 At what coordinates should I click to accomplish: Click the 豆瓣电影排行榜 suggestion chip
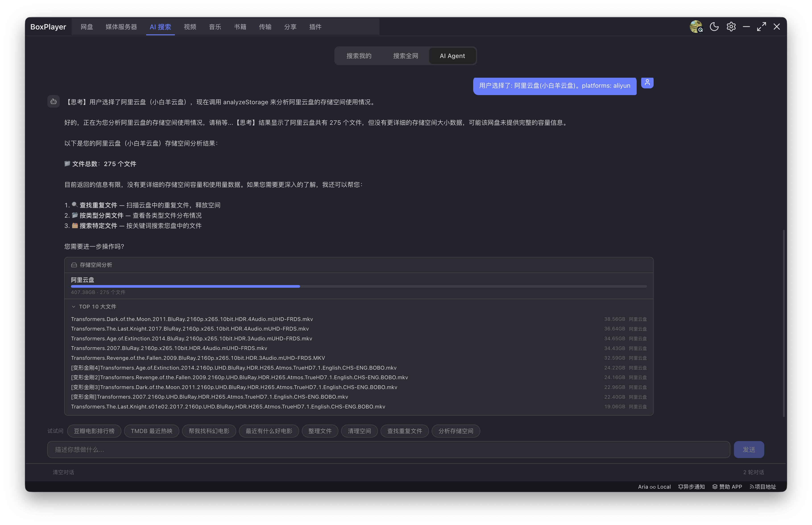tap(94, 431)
